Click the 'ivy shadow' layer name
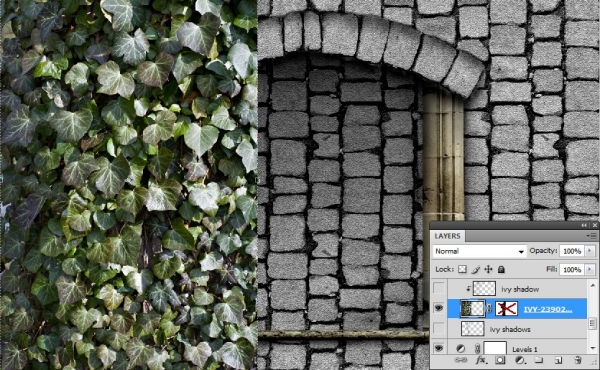 pyautogui.click(x=520, y=289)
